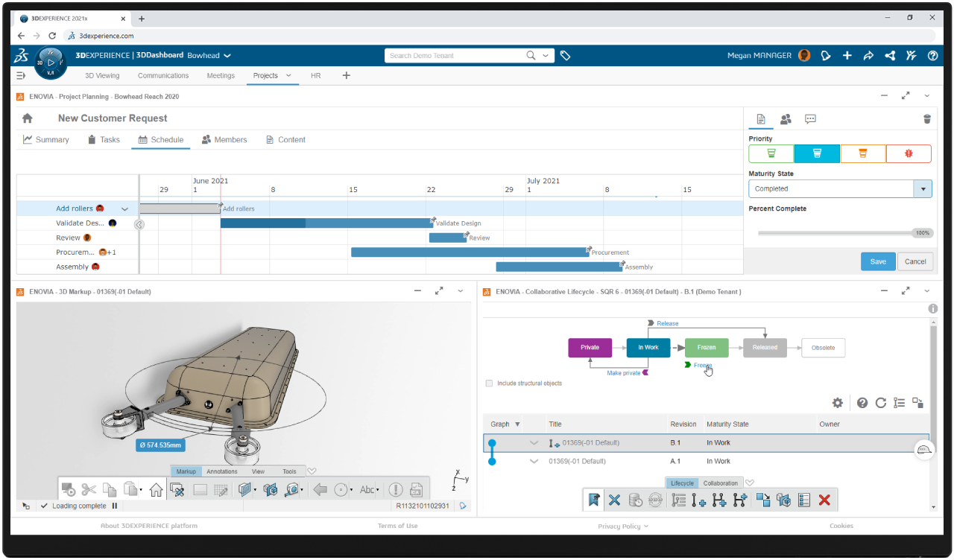
Task: Select the low priority green option
Action: 771,153
